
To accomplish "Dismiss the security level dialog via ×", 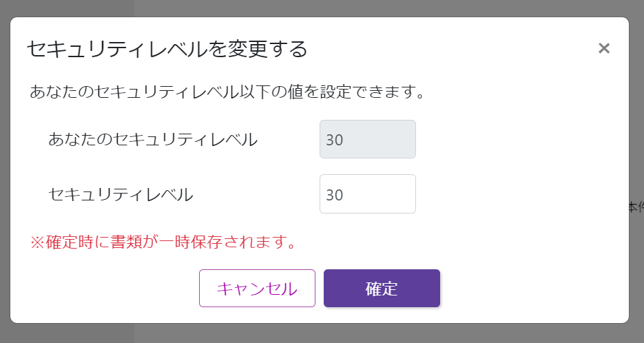I will click(604, 48).
